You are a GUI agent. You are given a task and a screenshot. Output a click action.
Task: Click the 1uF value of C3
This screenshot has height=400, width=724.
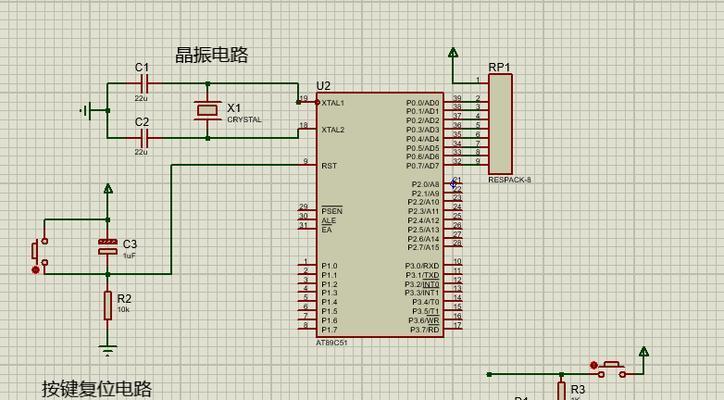click(129, 255)
